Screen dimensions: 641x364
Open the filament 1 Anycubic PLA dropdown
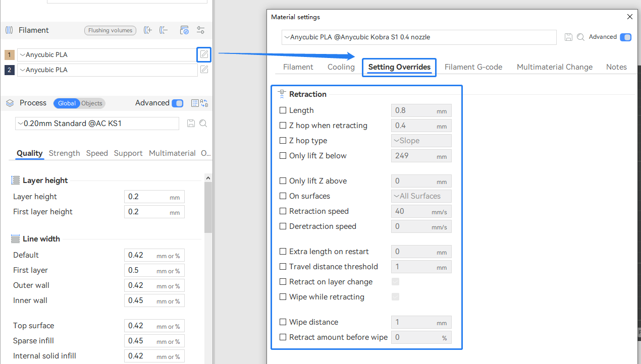click(107, 54)
